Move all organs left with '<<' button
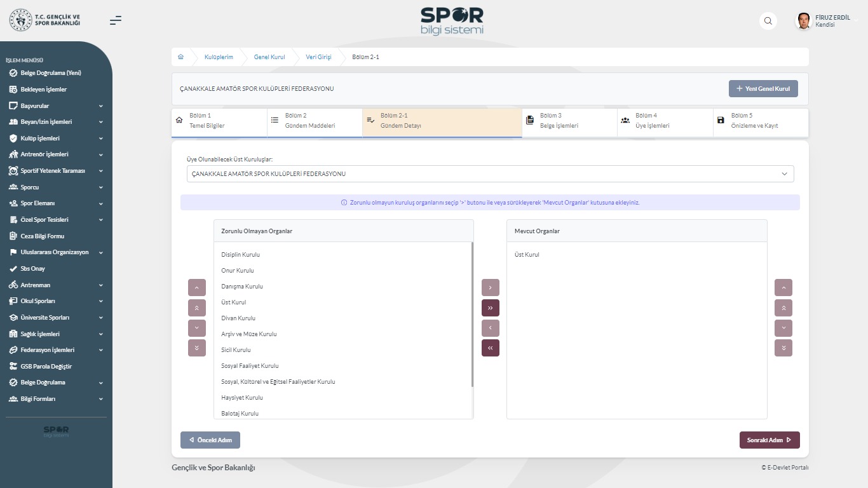 pos(491,348)
